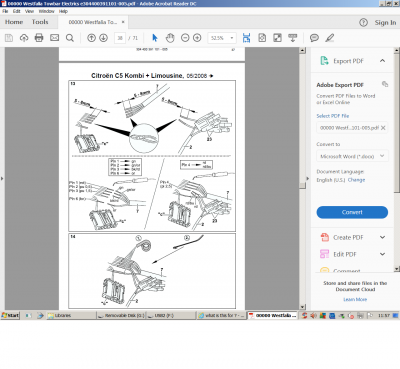Zoom out with minus icon
This screenshot has height=369, width=400.
point(185,38)
